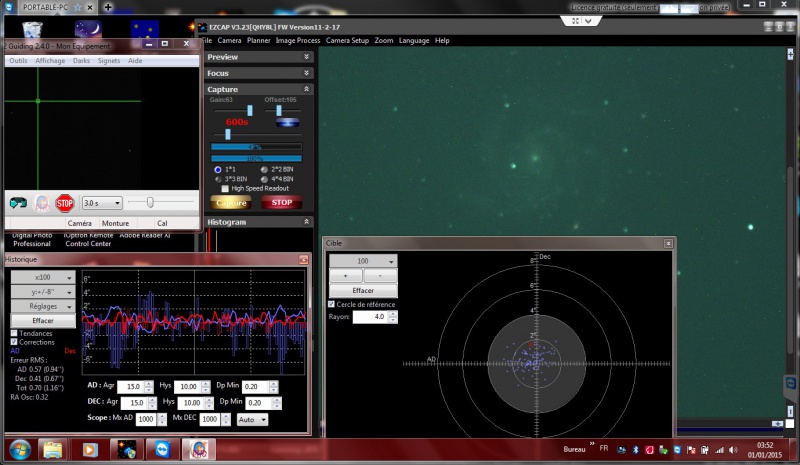Click the fullscreen toggle icon in remote toolbar
Viewport: 800px width, 465px height.
tap(576, 21)
